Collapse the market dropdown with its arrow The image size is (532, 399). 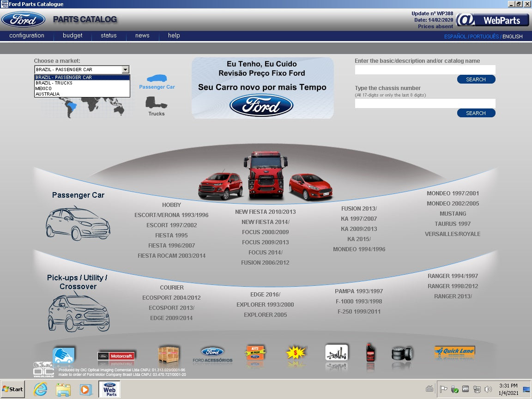point(126,70)
